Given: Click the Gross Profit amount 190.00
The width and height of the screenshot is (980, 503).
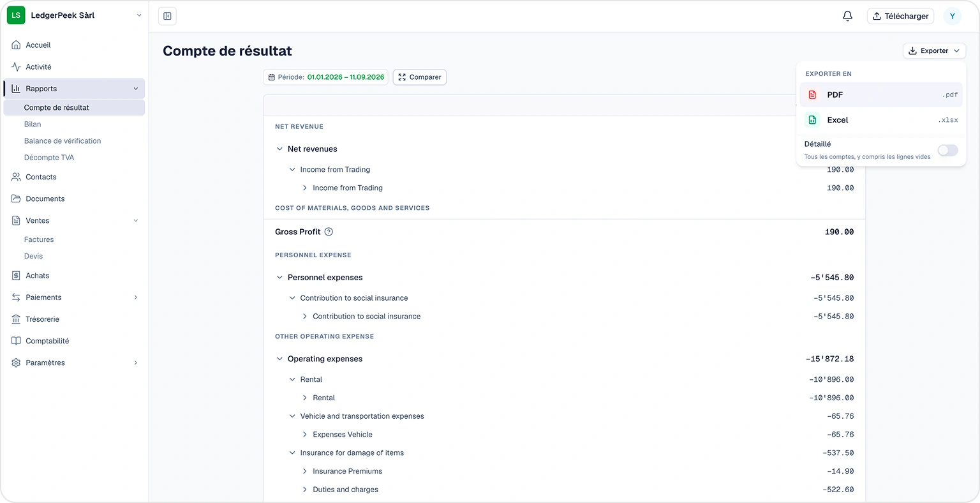Looking at the screenshot, I should click(839, 232).
